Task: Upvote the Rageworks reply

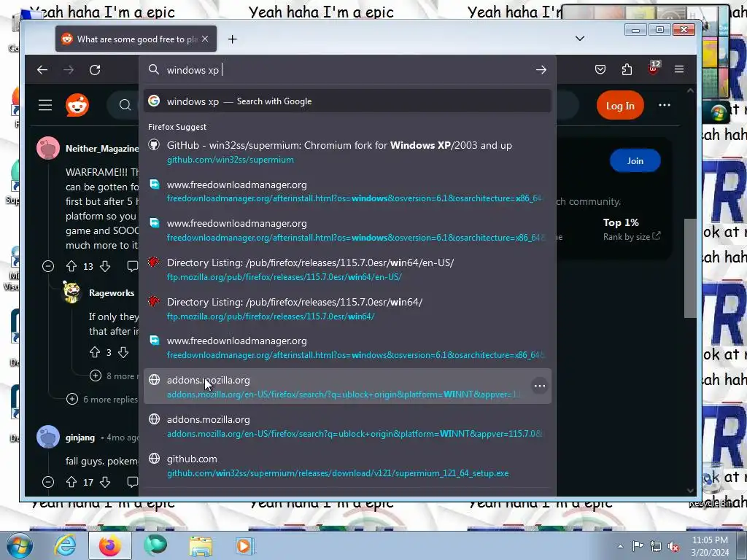Action: click(95, 352)
